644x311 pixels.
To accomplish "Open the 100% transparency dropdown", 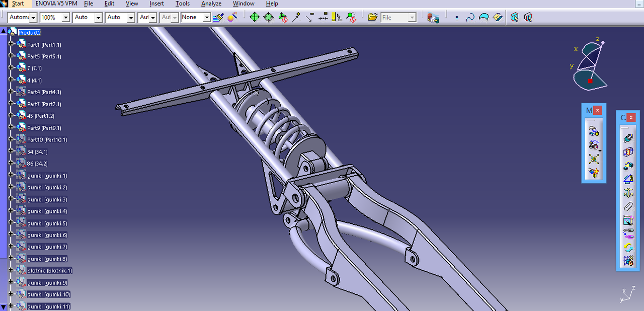I will (65, 18).
